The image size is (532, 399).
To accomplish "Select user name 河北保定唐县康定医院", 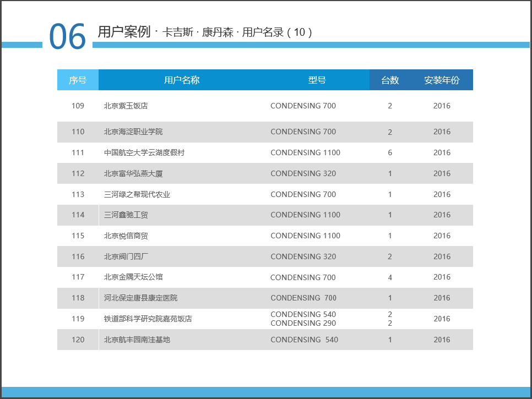I will [140, 298].
